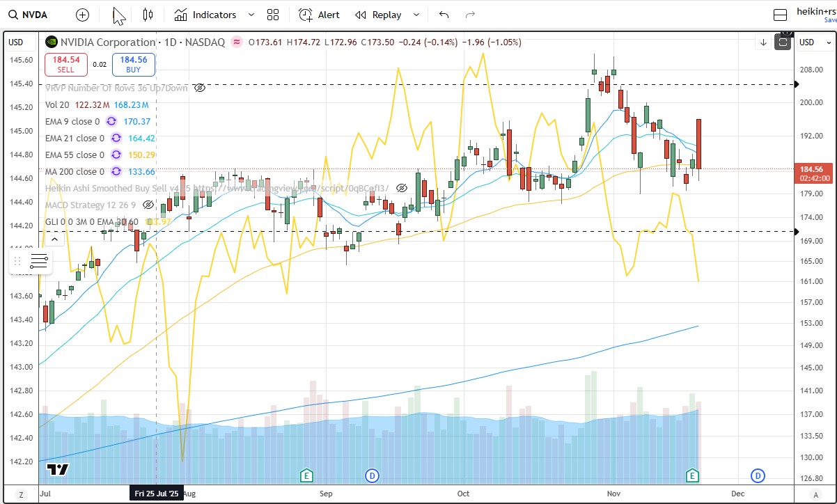Click the undo arrow in the toolbar
The width and height of the screenshot is (837, 504).
[444, 15]
